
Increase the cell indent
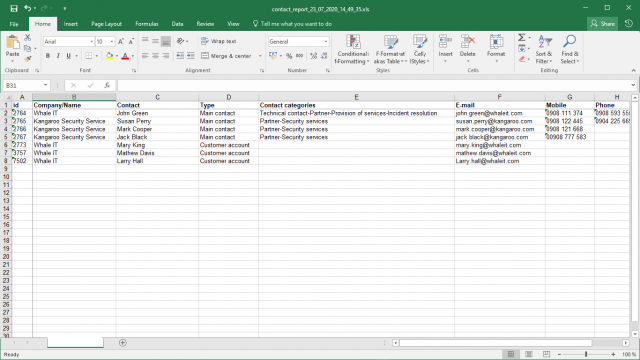191,56
